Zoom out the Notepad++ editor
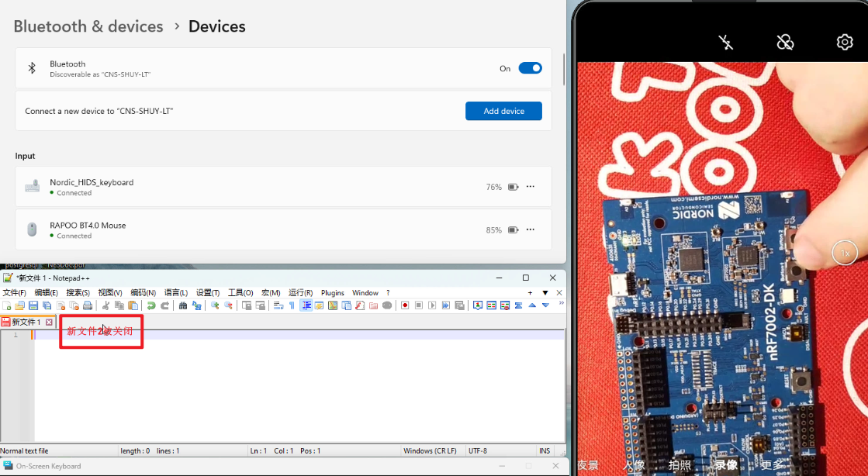Viewport: 868px width, 476px height. point(228,305)
